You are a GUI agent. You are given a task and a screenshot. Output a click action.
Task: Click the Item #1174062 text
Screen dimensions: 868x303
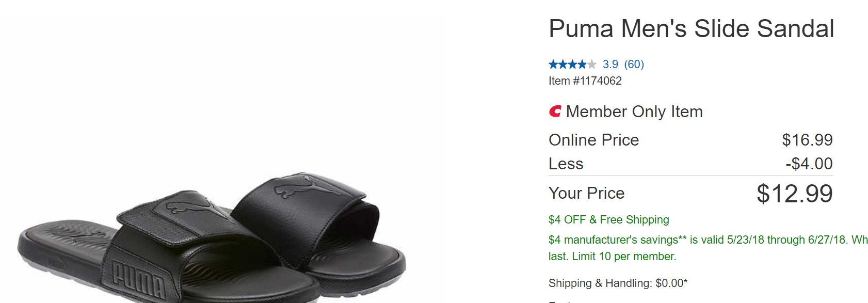585,81
